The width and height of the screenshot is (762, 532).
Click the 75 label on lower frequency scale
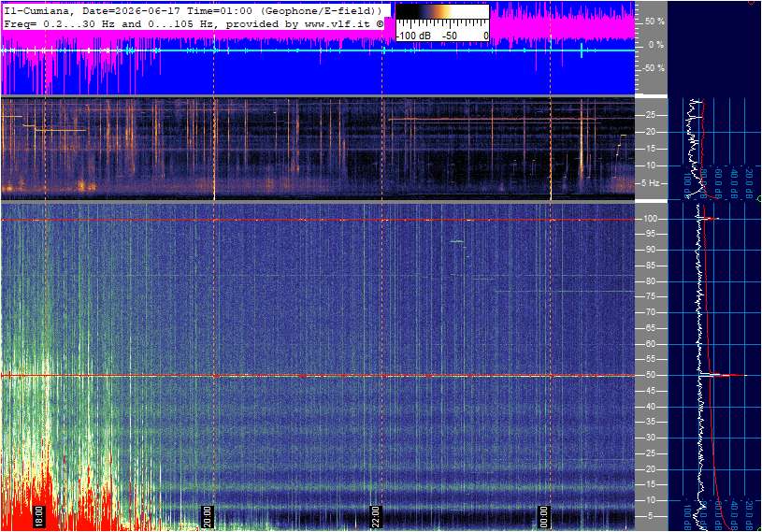[x=650, y=296]
